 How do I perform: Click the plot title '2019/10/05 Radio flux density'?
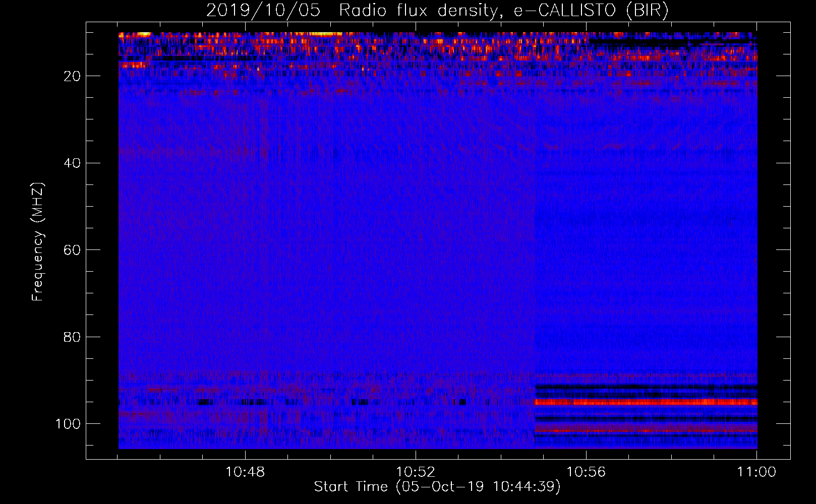point(437,11)
